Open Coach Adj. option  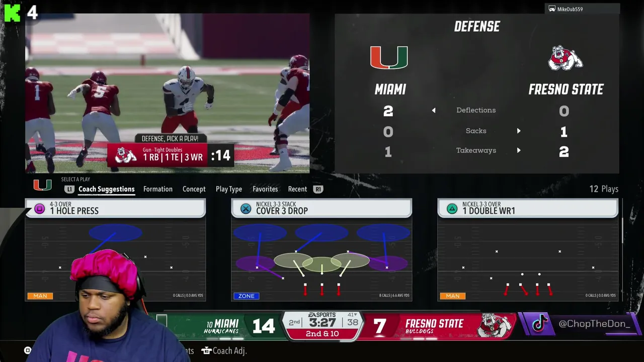[x=229, y=350]
